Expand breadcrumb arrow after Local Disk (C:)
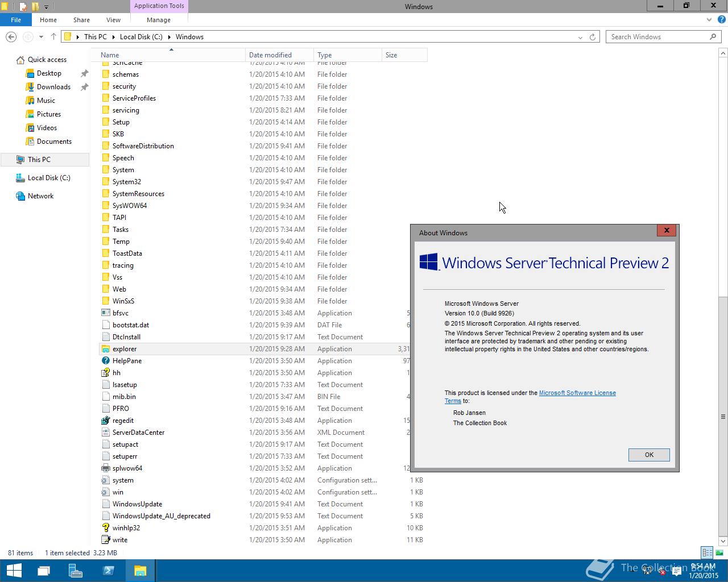Image resolution: width=728 pixels, height=582 pixels. [x=169, y=37]
